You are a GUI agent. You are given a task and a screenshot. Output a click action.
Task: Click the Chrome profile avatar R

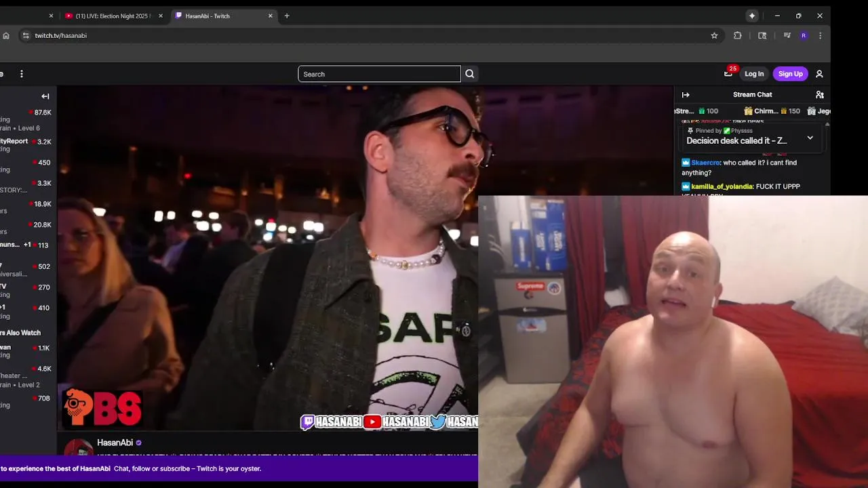pyautogui.click(x=804, y=35)
